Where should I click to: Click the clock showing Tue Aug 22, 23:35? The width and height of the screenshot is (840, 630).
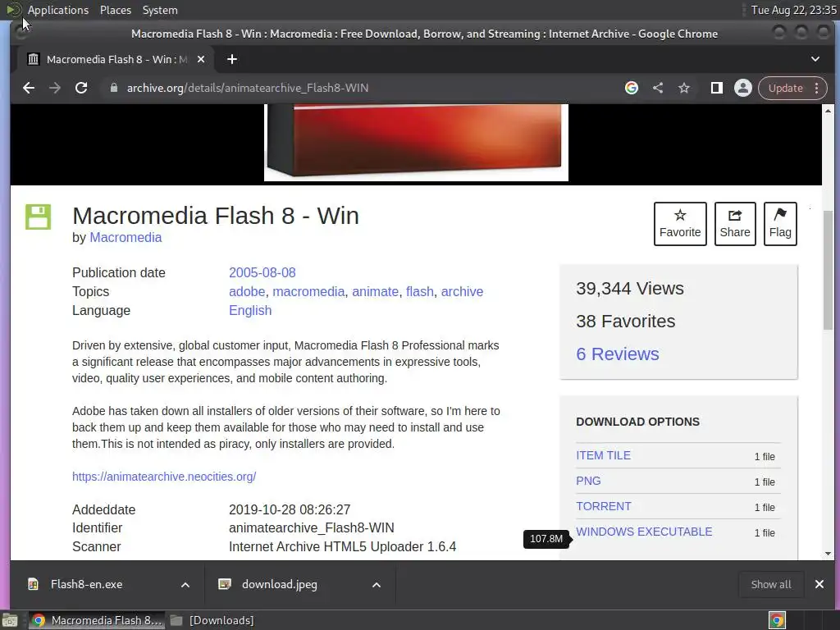tap(793, 10)
